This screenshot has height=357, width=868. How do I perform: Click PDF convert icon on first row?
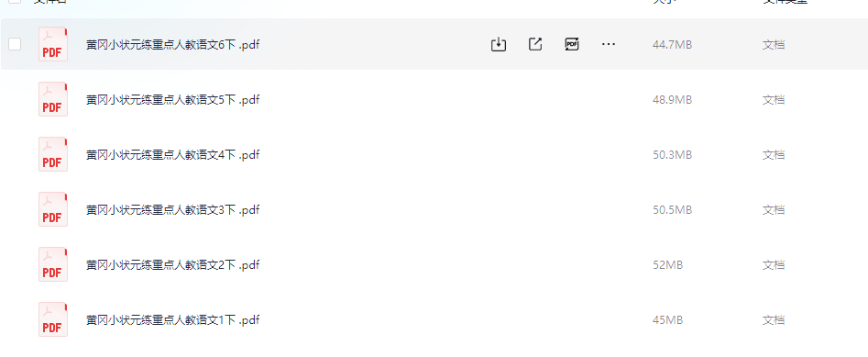pos(571,44)
